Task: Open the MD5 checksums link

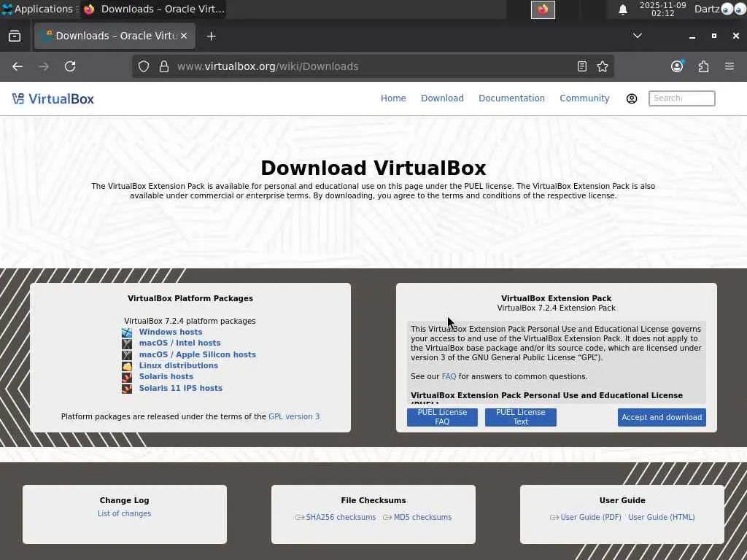Action: [x=422, y=517]
